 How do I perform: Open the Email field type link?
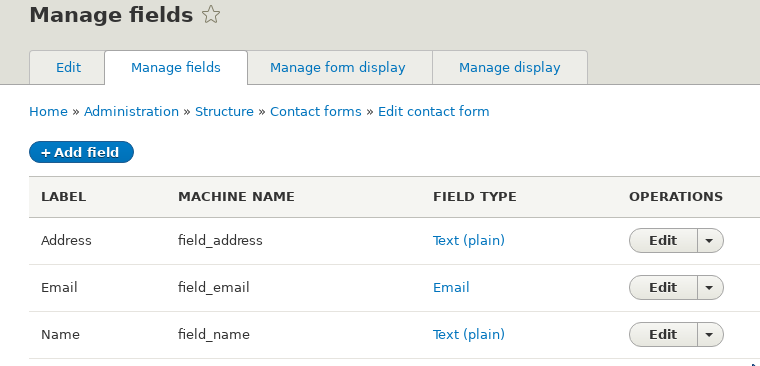(451, 287)
